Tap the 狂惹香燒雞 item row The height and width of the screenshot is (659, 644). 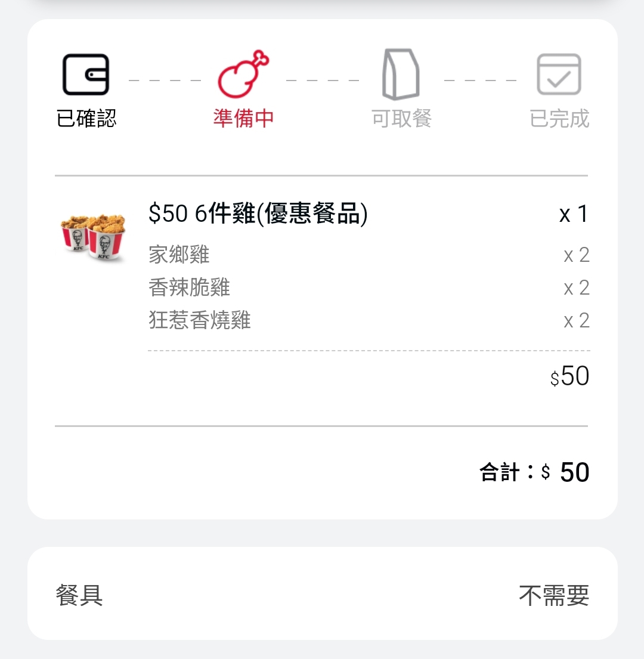coord(369,320)
